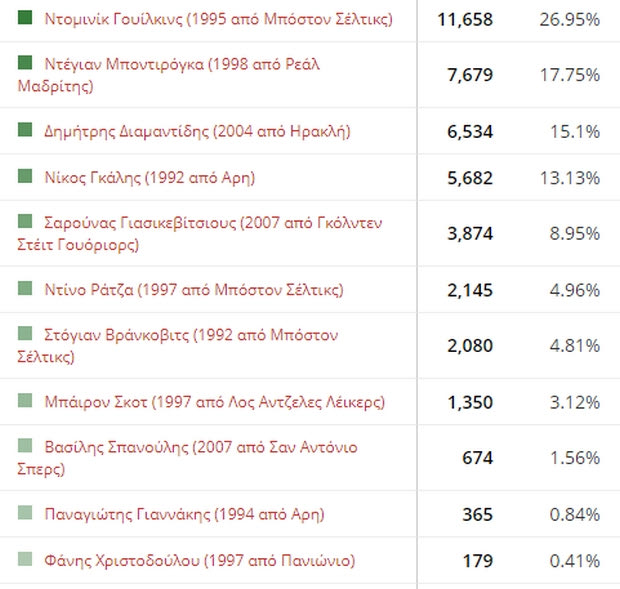Click the Μπάιρον Σκοτ option link
The image size is (620, 589).
[x=214, y=402]
